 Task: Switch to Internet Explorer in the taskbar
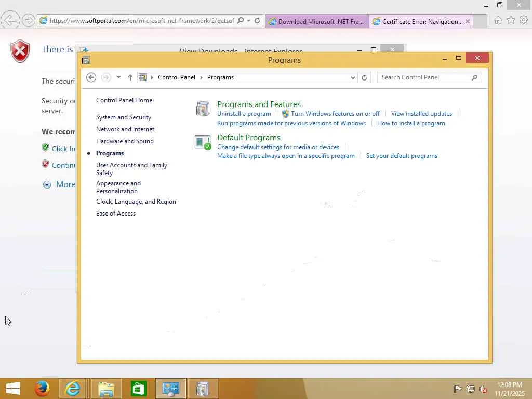point(72,389)
